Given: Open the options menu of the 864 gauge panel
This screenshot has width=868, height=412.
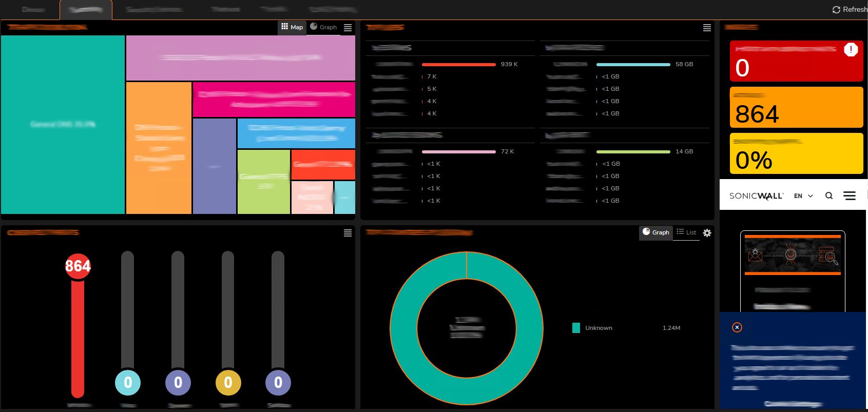Looking at the screenshot, I should tap(348, 233).
